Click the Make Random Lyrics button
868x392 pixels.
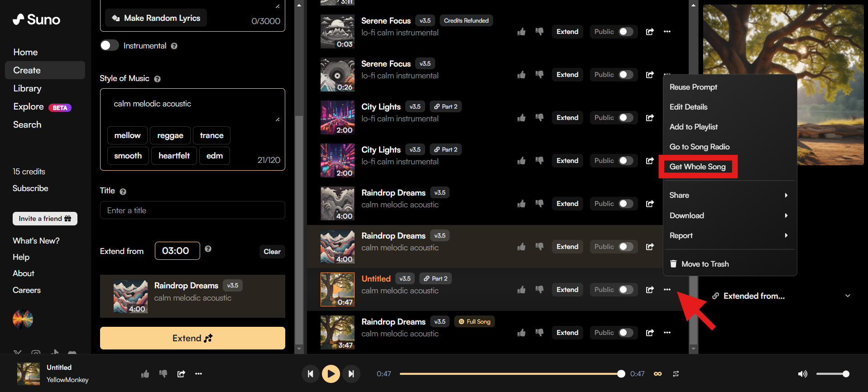coord(156,18)
